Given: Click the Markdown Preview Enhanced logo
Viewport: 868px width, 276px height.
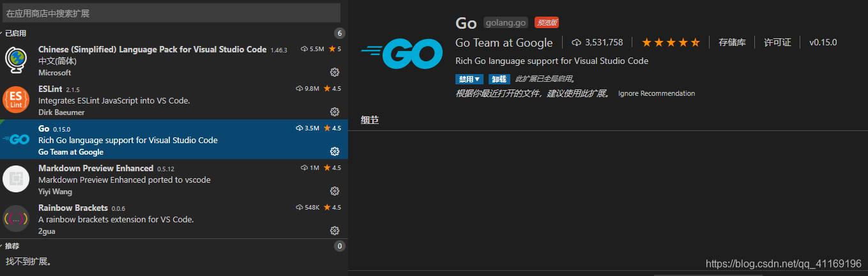Looking at the screenshot, I should [x=16, y=179].
